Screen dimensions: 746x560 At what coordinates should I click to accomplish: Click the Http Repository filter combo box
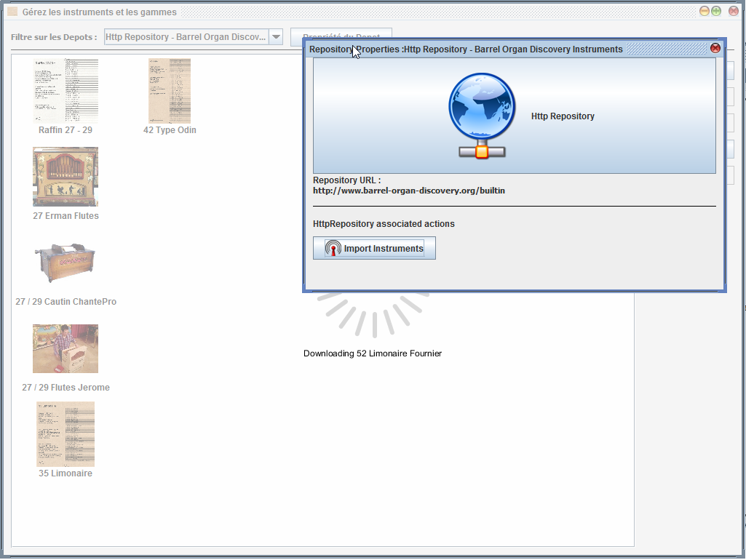186,37
